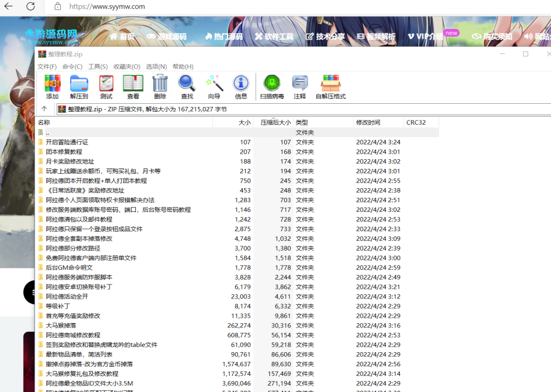
Task: Click the up-one-level arrow icon
Action: click(x=44, y=108)
